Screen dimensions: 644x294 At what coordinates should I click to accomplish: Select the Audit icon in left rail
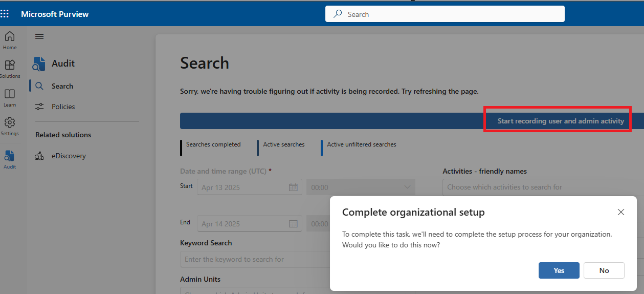(10, 159)
